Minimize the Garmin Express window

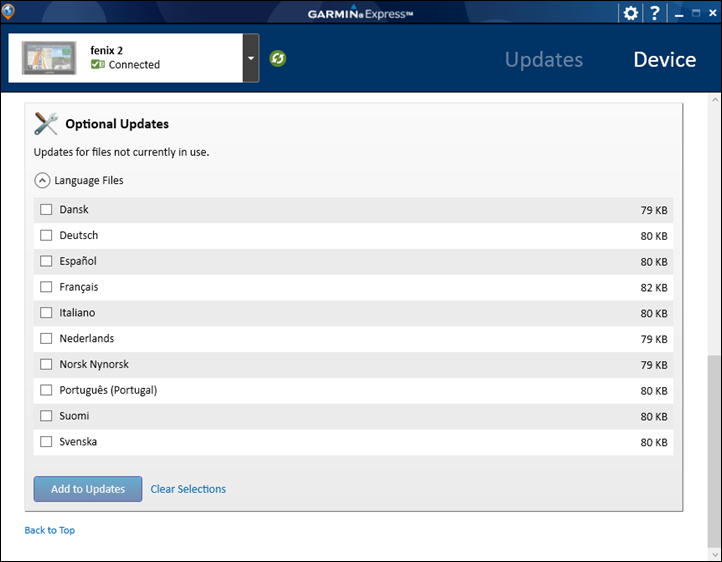(679, 14)
